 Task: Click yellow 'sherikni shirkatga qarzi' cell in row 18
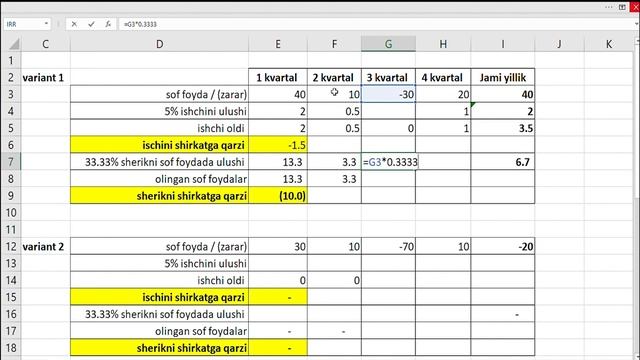click(x=159, y=348)
